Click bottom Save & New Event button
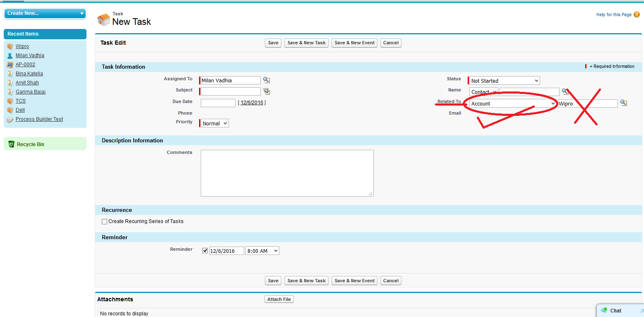Image resolution: width=644 pixels, height=317 pixels. click(x=355, y=281)
